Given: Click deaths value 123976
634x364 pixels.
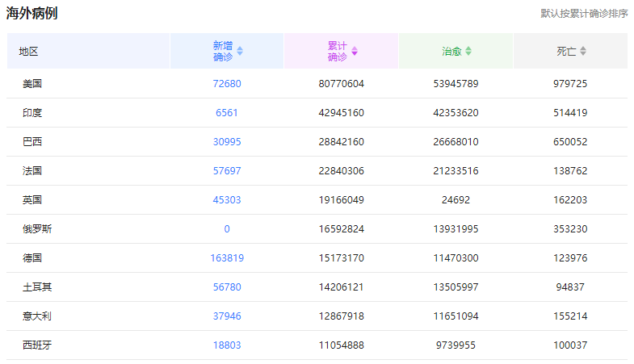Looking at the screenshot, I should pos(570,258).
